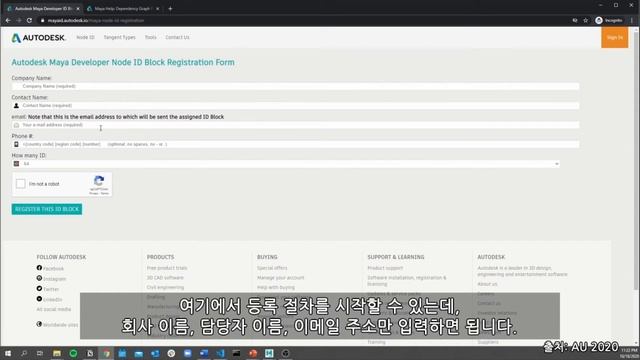Viewport: 640px width, 360px height.
Task: Open the Product support footer link
Action: click(385, 268)
